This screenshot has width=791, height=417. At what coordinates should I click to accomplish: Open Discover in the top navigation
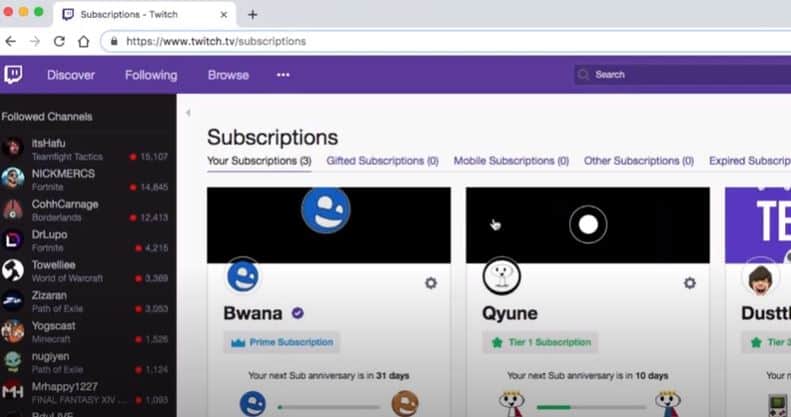(x=71, y=75)
